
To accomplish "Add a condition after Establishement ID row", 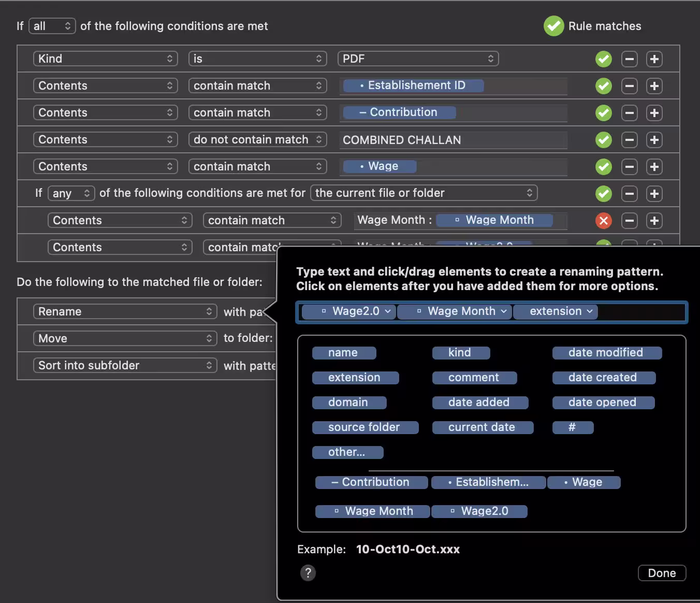I will [654, 86].
